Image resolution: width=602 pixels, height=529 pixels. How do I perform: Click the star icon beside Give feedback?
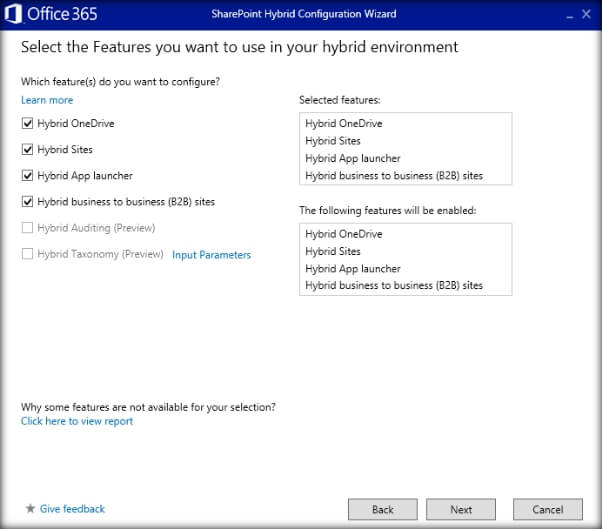point(30,509)
